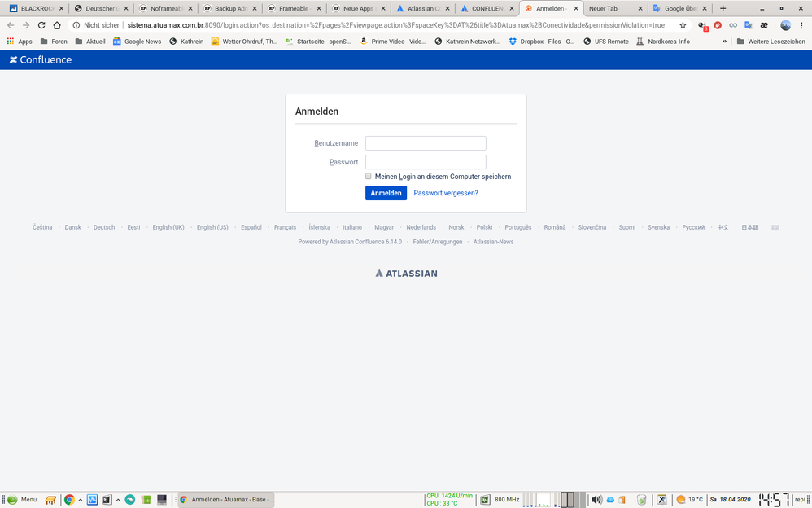Open the browser home page icon
Viewport: 812px width, 508px height.
point(57,25)
